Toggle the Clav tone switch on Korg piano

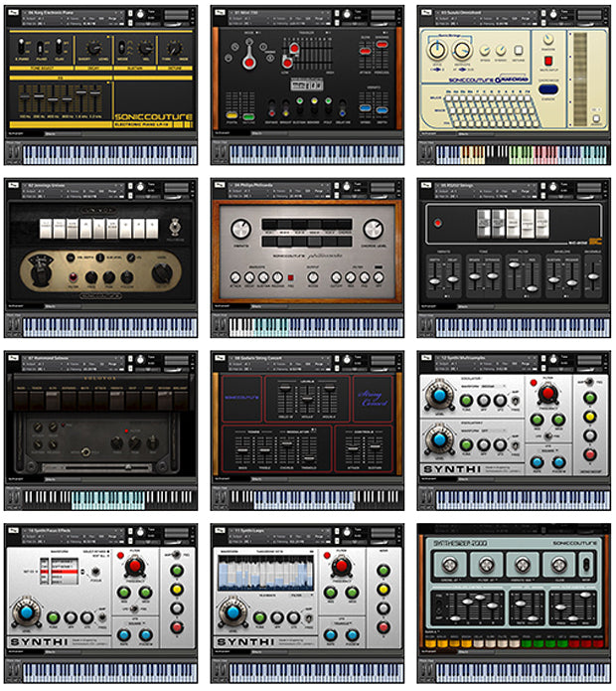point(59,47)
